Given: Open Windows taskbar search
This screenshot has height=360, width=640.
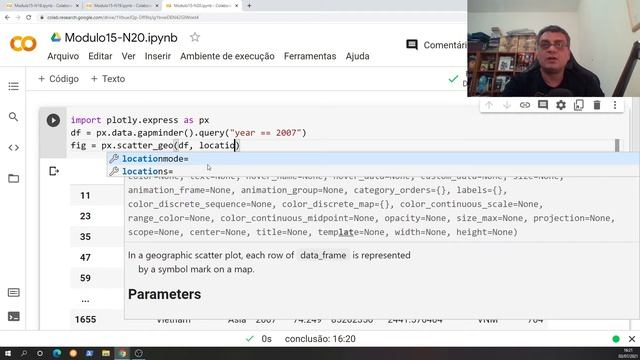Looking at the screenshot, I should pos(24,353).
